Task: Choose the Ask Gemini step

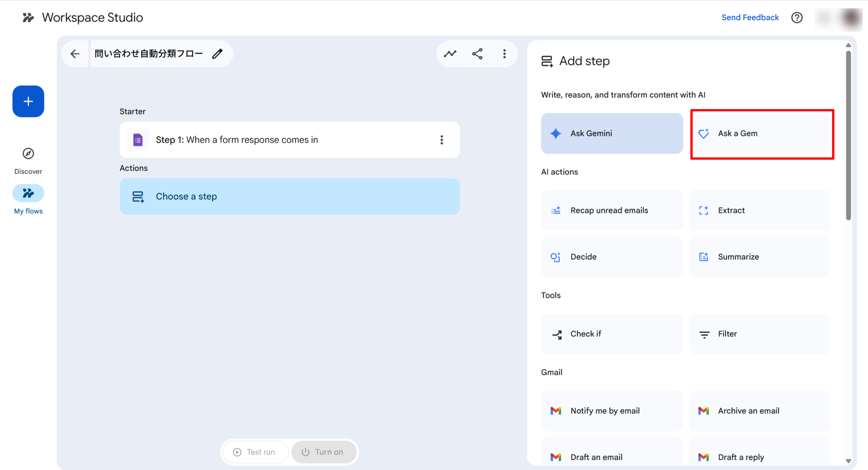Action: 611,134
